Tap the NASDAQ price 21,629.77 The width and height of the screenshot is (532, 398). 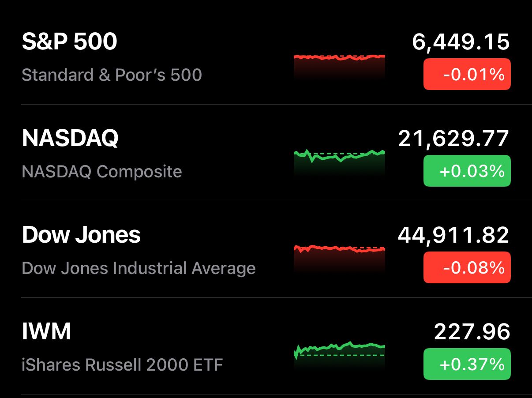tap(454, 139)
